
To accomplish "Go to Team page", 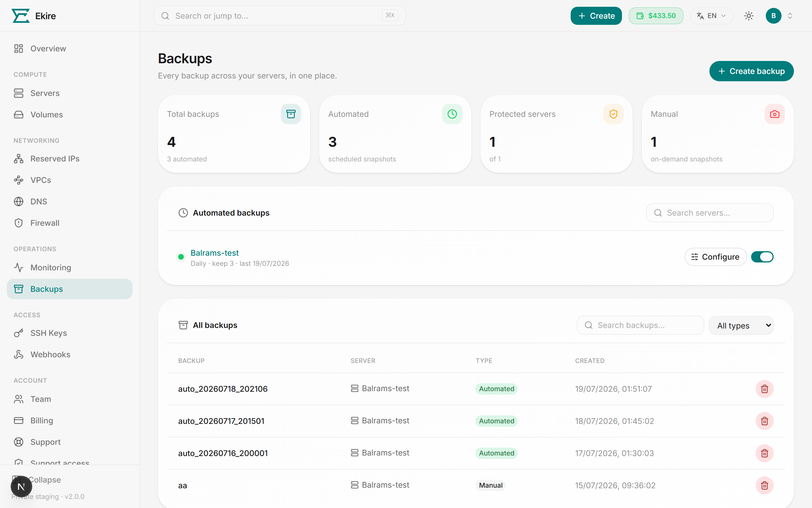I will (x=69, y=399).
